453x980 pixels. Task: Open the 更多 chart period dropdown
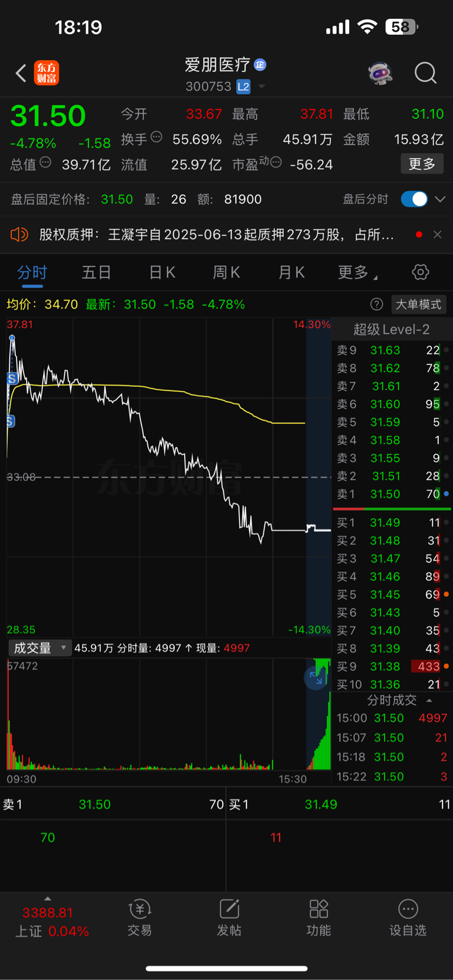(x=357, y=272)
